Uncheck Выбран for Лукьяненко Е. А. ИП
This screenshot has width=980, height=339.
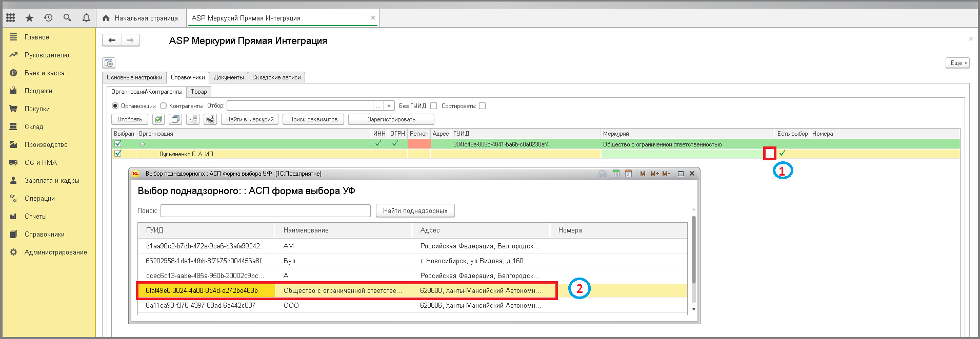point(118,153)
